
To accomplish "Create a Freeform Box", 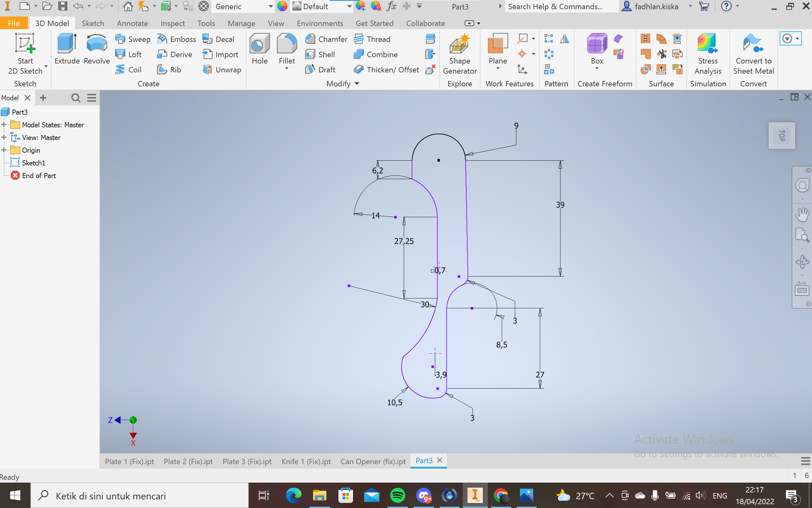I will (x=597, y=49).
